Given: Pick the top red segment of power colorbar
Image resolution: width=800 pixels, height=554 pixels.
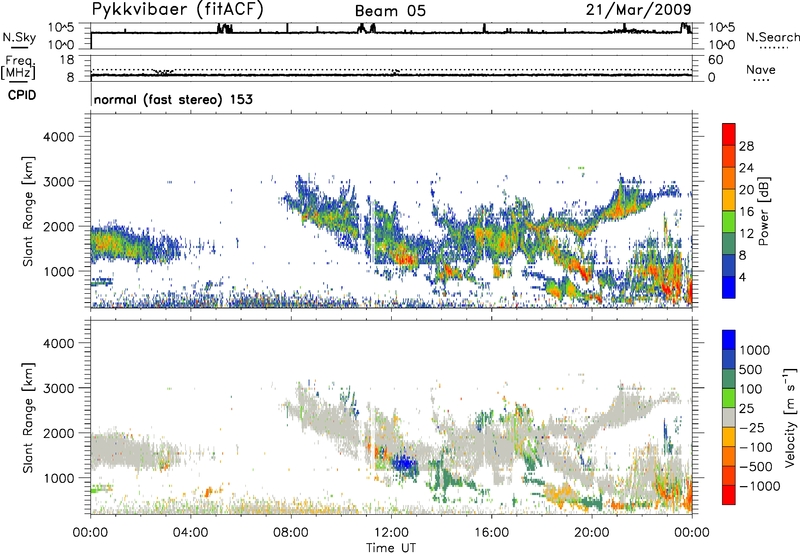Looking at the screenshot, I should click(x=729, y=134).
